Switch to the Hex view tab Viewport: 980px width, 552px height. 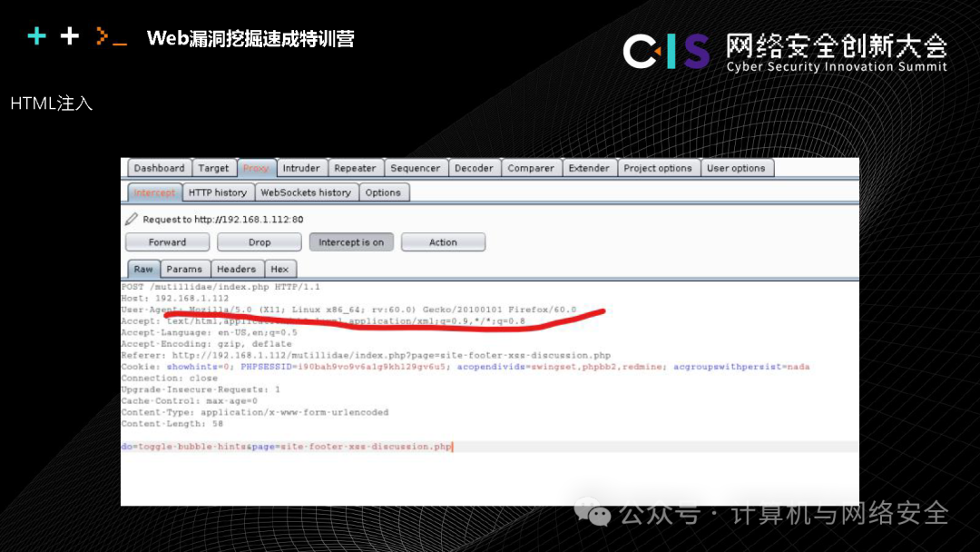(279, 269)
